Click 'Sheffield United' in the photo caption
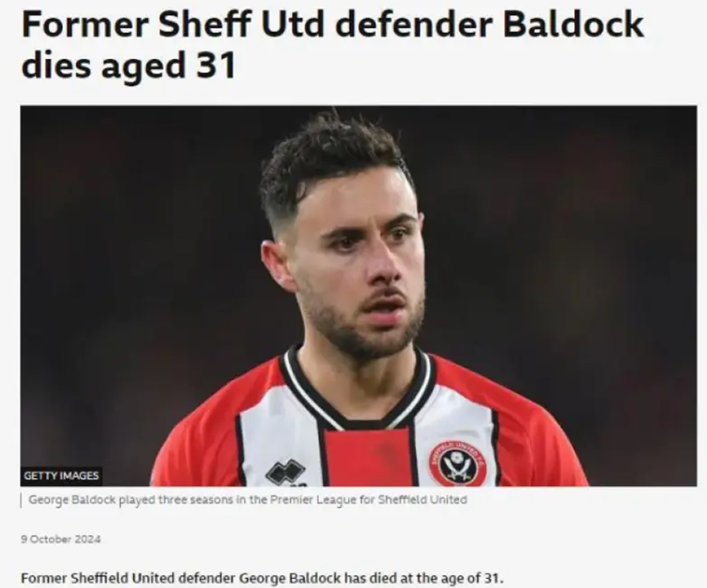707x588 pixels. (x=422, y=500)
